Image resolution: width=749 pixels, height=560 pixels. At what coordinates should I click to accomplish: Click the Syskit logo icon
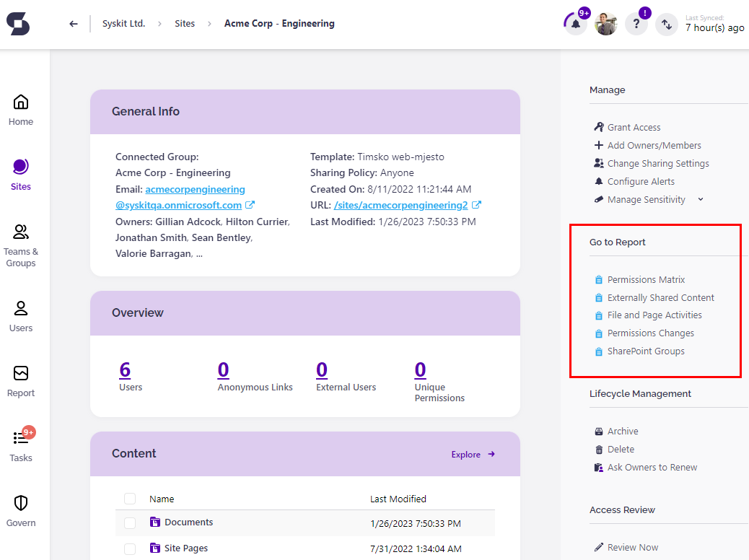[18, 24]
